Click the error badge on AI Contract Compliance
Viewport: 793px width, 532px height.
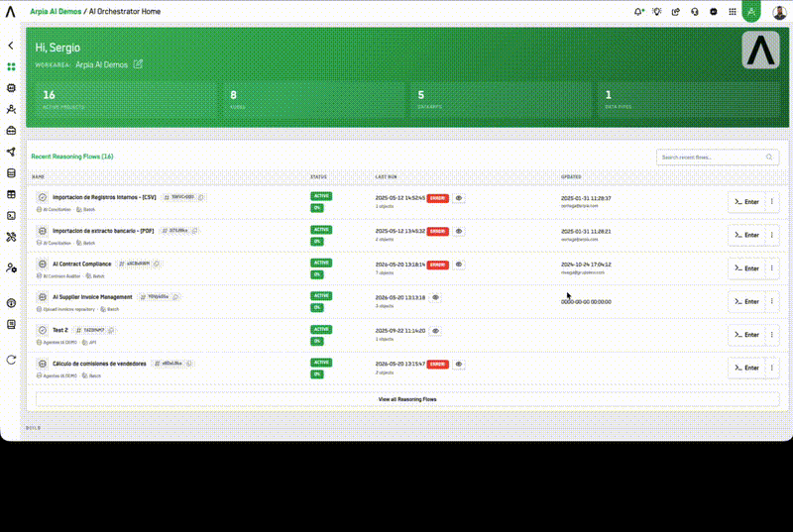click(x=437, y=265)
